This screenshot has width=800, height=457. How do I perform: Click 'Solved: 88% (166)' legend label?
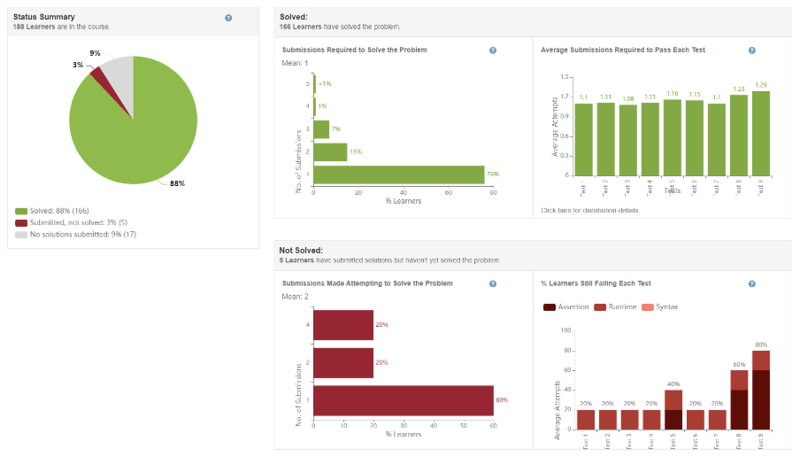click(59, 211)
